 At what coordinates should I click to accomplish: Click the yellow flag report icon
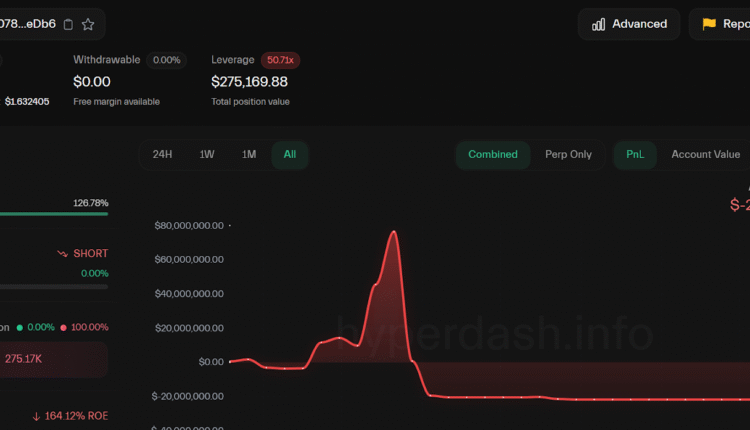709,24
